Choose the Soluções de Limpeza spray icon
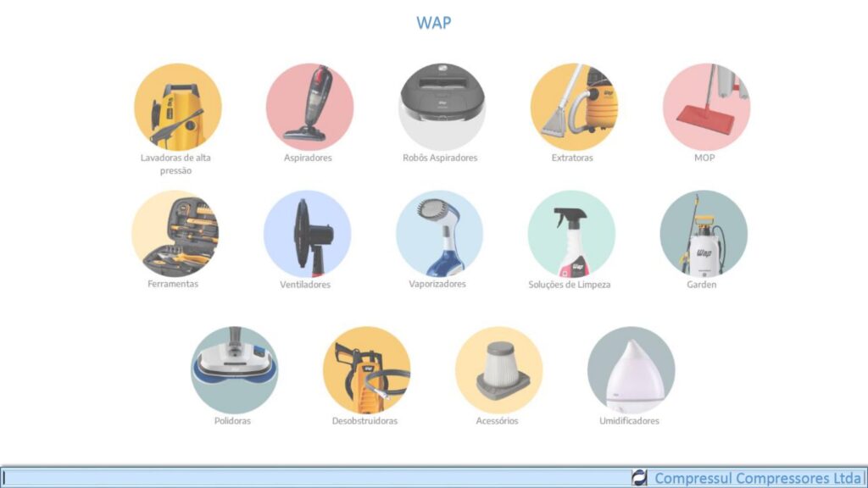868x488 pixels. (571, 234)
